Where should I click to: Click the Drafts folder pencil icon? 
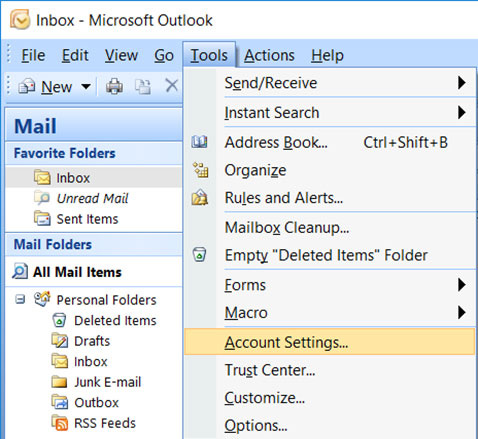60,340
